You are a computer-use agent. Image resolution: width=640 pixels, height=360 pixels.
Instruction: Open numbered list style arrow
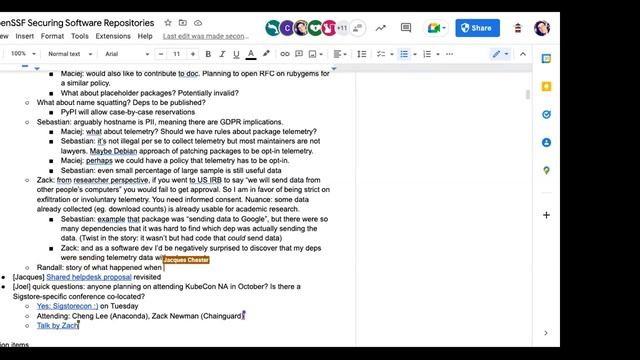(x=438, y=54)
